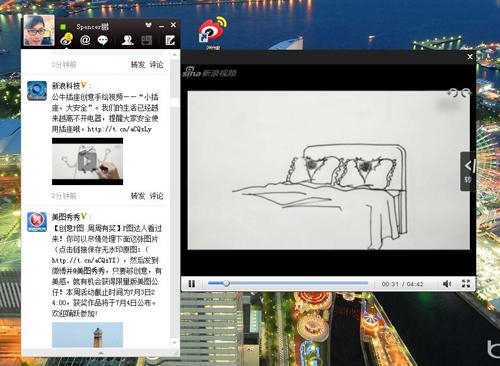Open the Weibo desktop shortcut icon
Viewport: 500px width, 366px height.
click(212, 33)
